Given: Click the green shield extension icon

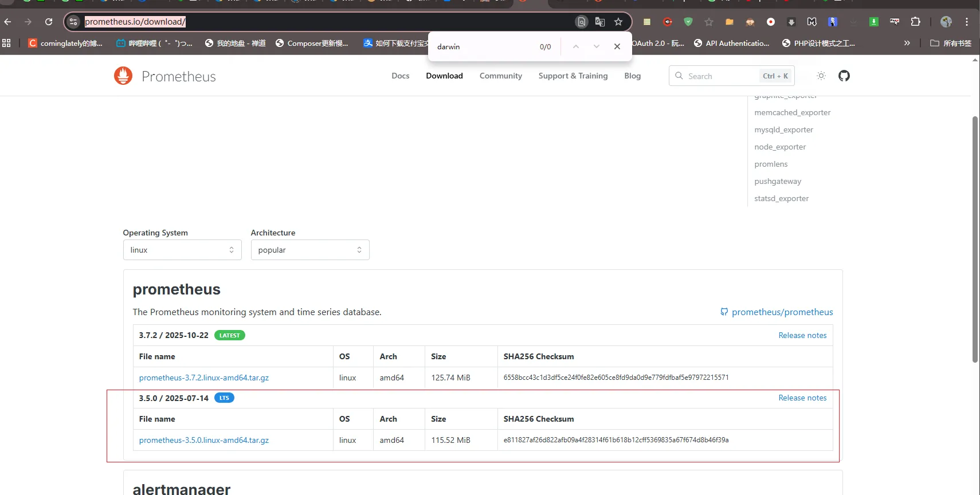Looking at the screenshot, I should (x=688, y=22).
